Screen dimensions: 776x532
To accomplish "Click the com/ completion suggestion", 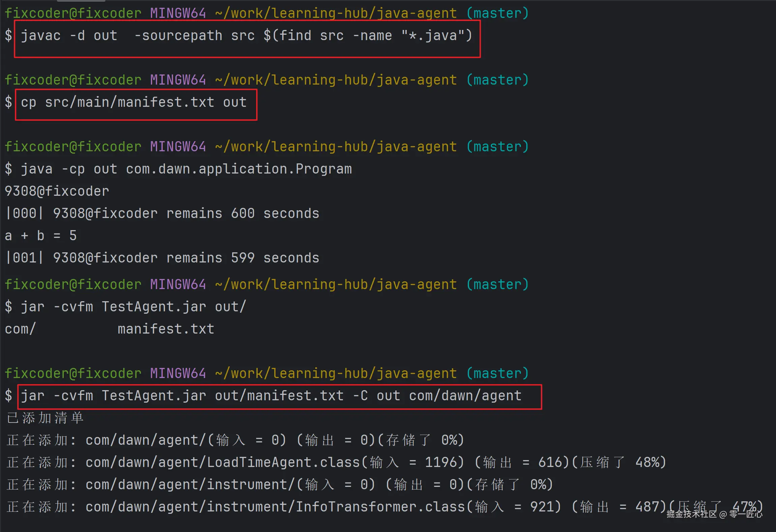I will pyautogui.click(x=20, y=329).
